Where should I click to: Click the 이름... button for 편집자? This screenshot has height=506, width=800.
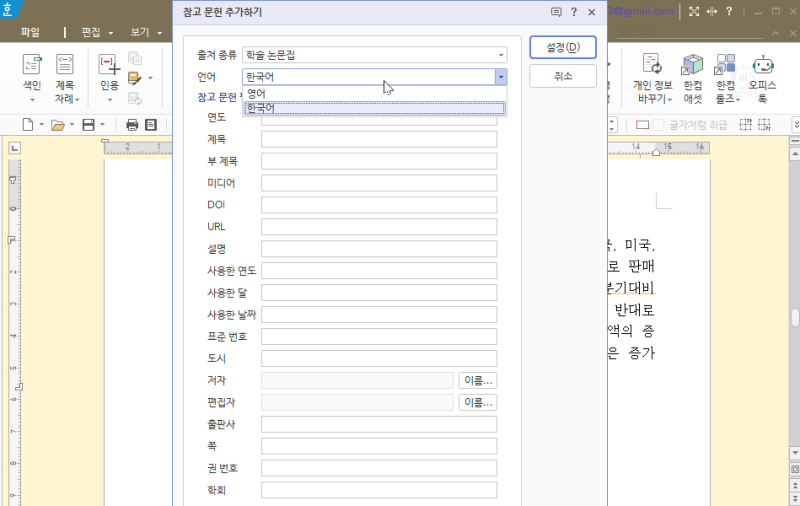[478, 402]
